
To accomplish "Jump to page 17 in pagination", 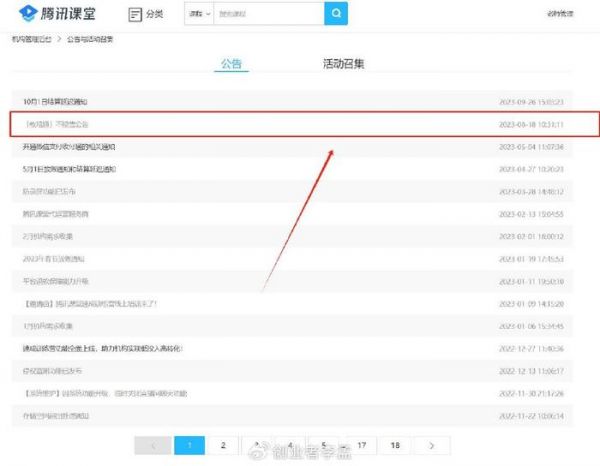I will [361, 445].
